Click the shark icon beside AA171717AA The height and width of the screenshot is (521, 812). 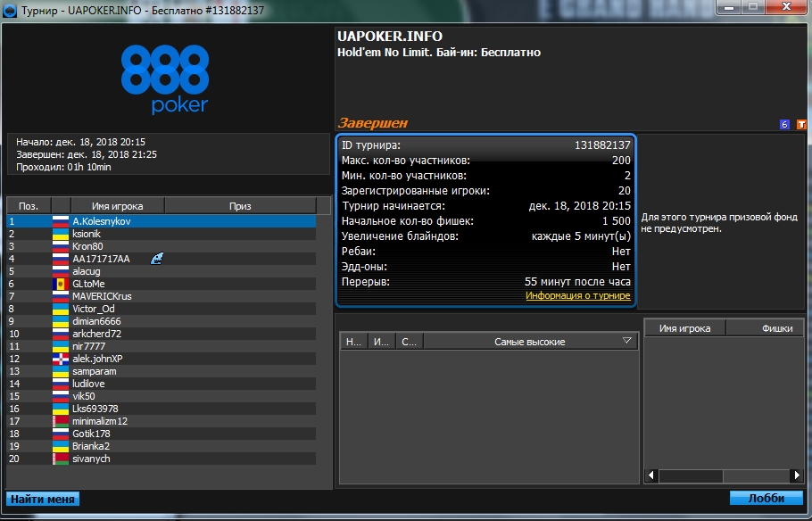[157, 259]
